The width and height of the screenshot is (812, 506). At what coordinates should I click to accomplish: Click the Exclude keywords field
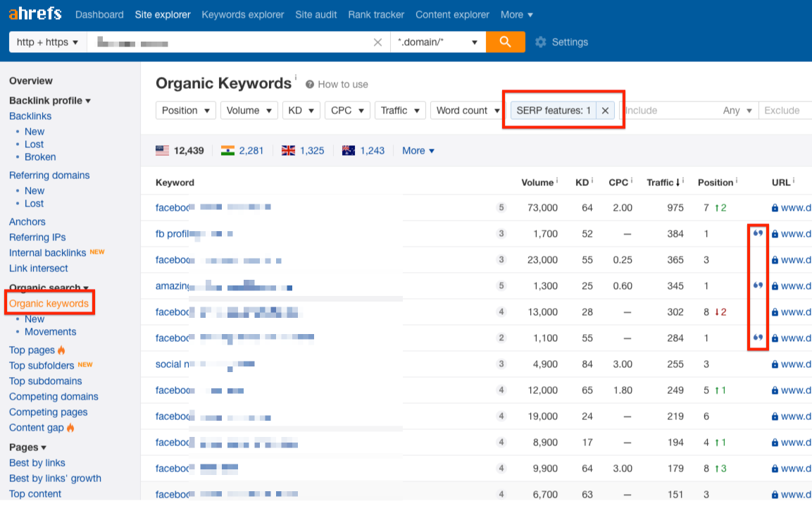[x=785, y=111]
